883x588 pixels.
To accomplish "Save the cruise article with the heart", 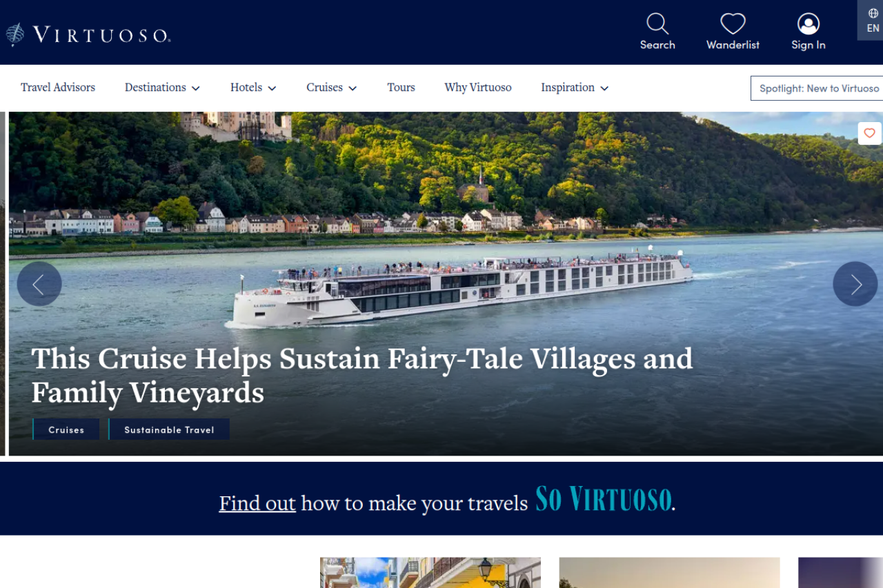I will pos(869,133).
